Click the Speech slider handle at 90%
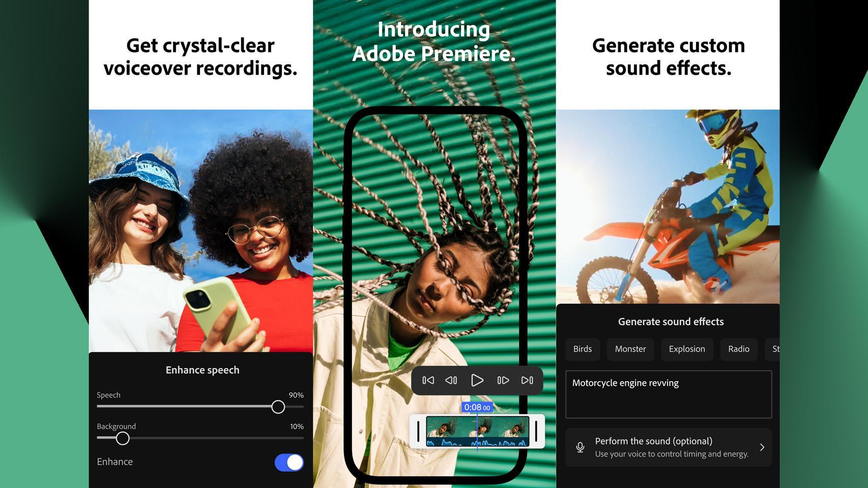This screenshot has width=868, height=488. [x=278, y=407]
